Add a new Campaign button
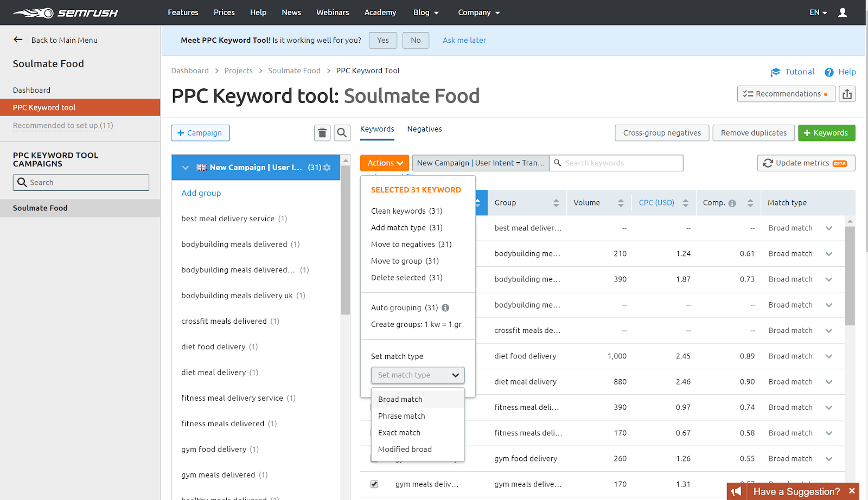 coord(200,133)
